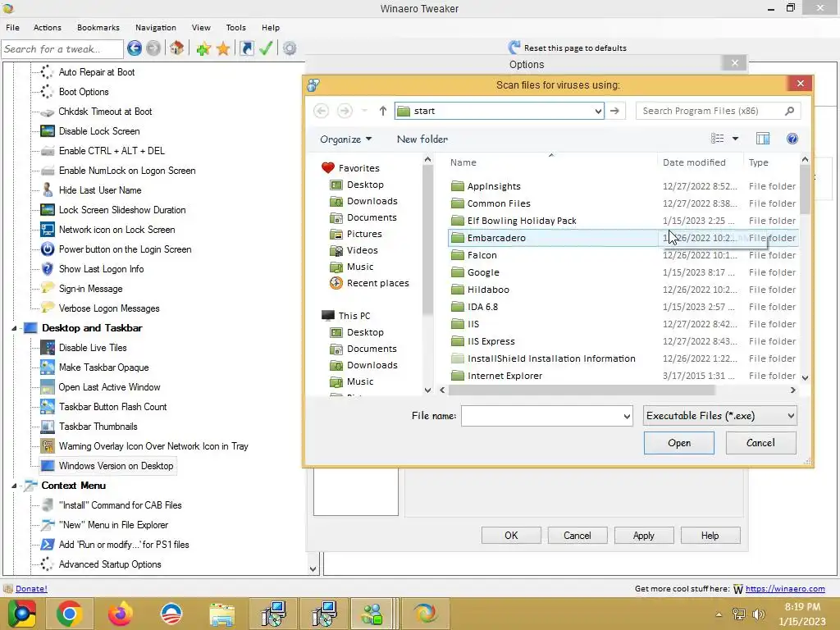
Task: Open the view options dropdown arrow
Action: pos(736,139)
